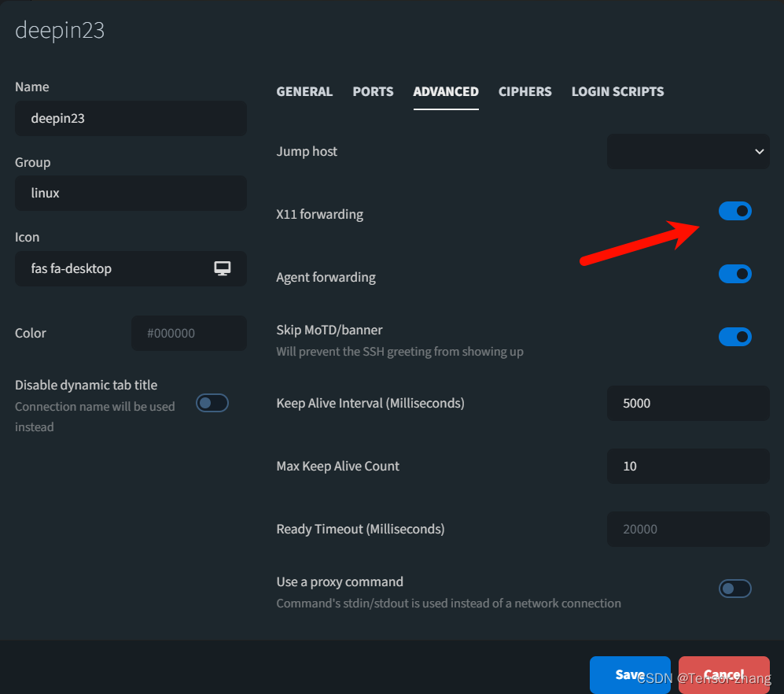Focus the Group field containing linux

click(131, 193)
